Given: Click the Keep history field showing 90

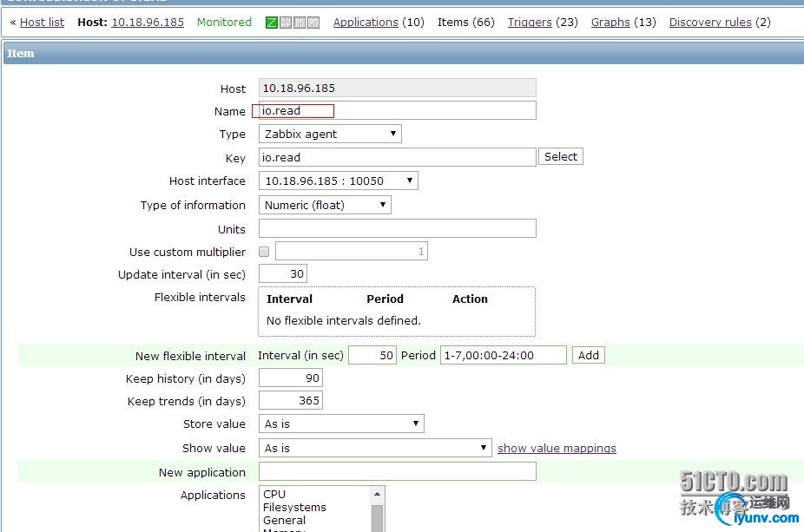Looking at the screenshot, I should click(x=291, y=378).
